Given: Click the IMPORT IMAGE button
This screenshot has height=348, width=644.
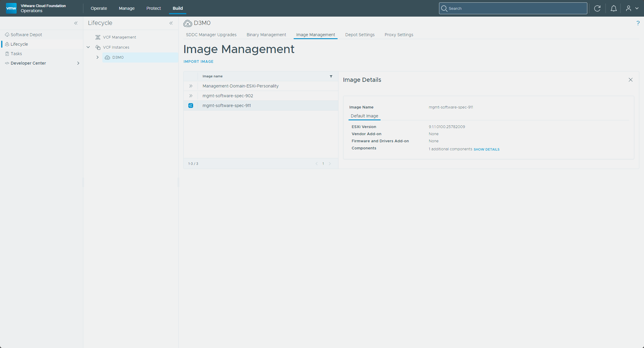Looking at the screenshot, I should [198, 62].
